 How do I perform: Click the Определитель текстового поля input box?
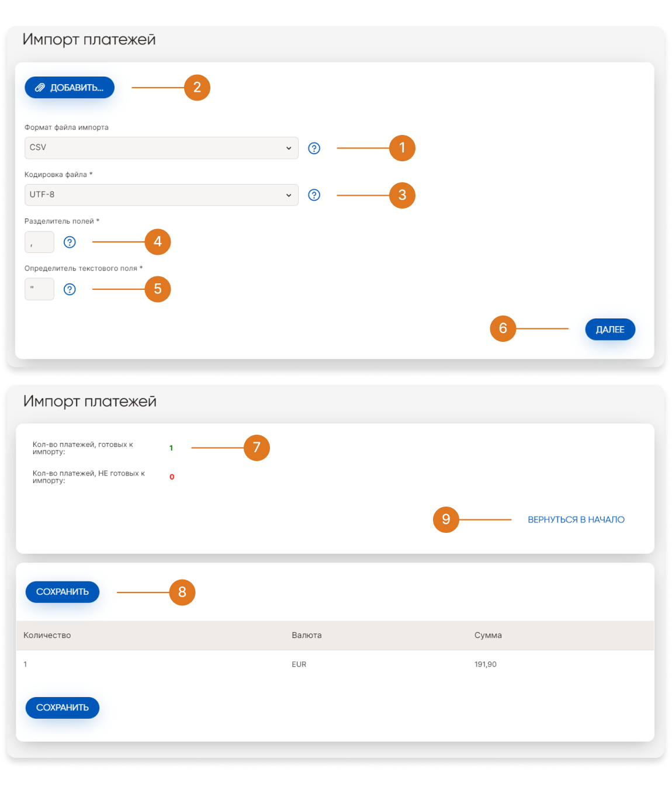pyautogui.click(x=39, y=289)
